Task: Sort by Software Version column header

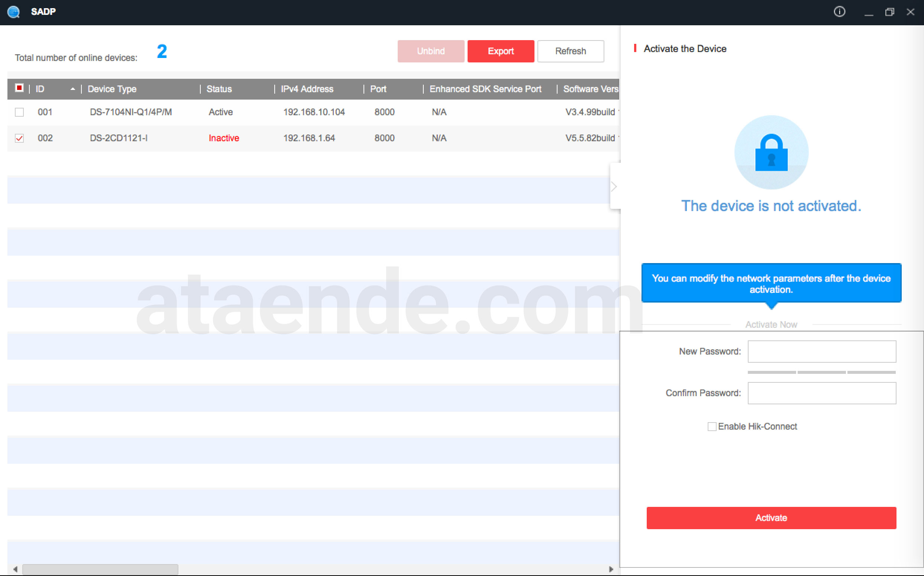Action: pyautogui.click(x=591, y=89)
